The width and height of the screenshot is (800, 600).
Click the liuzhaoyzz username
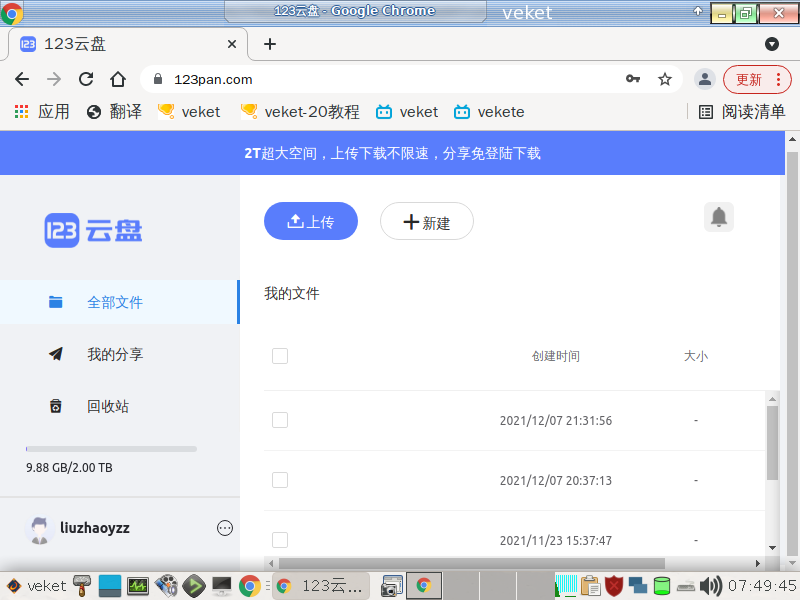(x=95, y=528)
